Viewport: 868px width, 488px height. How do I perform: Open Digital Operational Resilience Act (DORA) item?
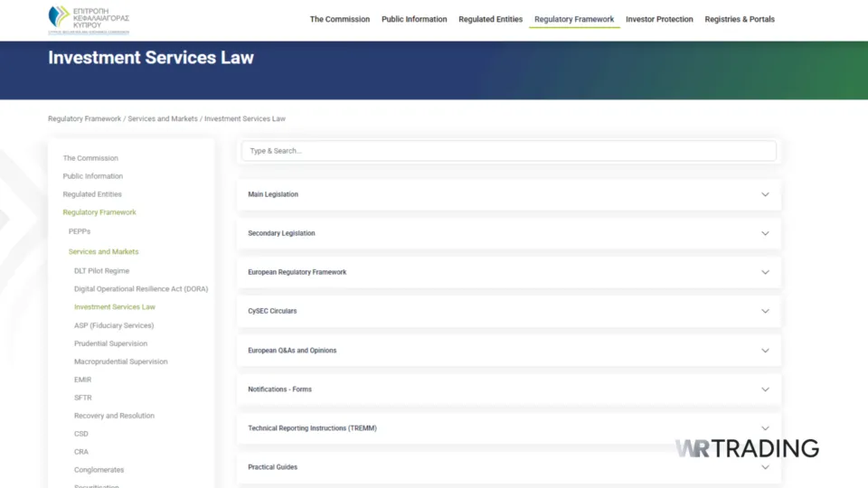140,289
